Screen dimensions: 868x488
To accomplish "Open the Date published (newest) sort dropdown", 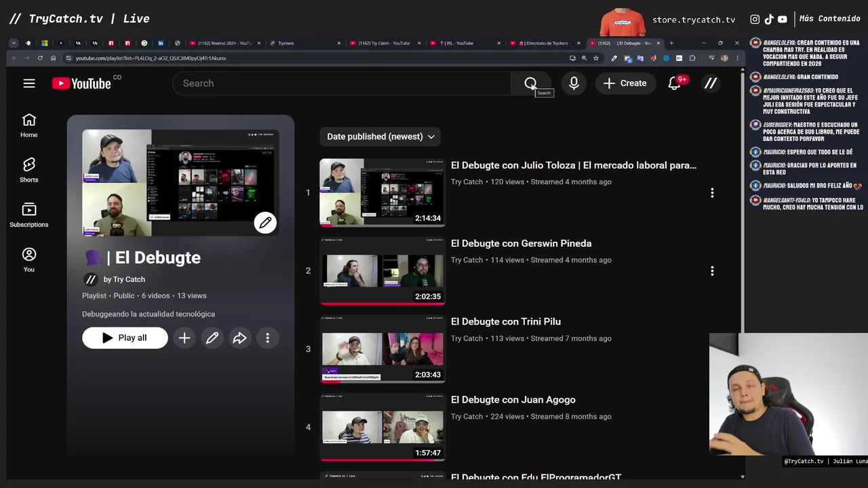I will click(x=380, y=136).
